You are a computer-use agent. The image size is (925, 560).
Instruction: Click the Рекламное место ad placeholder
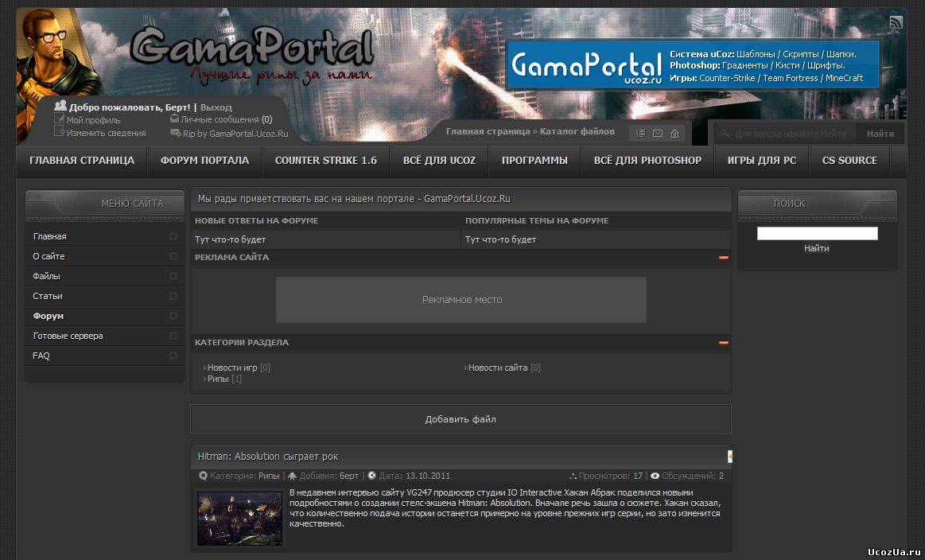tap(461, 300)
